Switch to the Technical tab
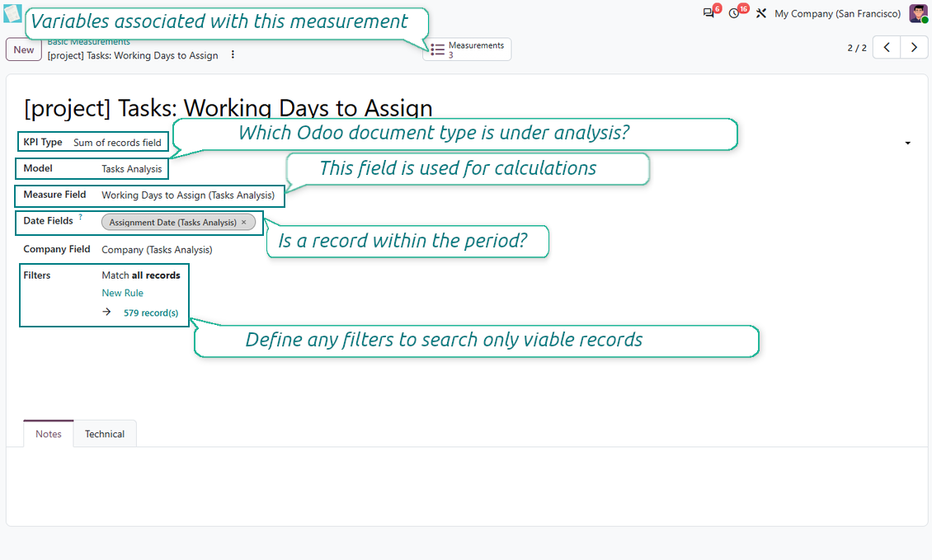Image resolution: width=932 pixels, height=560 pixels. tap(105, 434)
